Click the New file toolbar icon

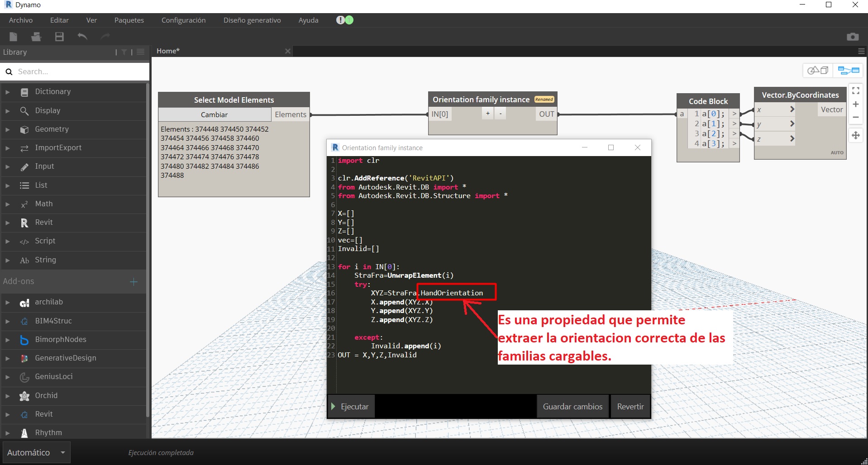coord(14,37)
